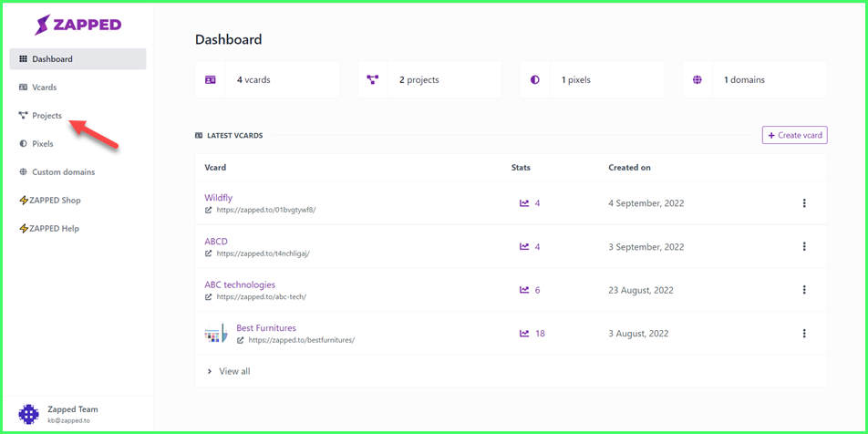Image resolution: width=868 pixels, height=434 pixels.
Task: Click the vcards stat card icon
Action: pos(211,79)
